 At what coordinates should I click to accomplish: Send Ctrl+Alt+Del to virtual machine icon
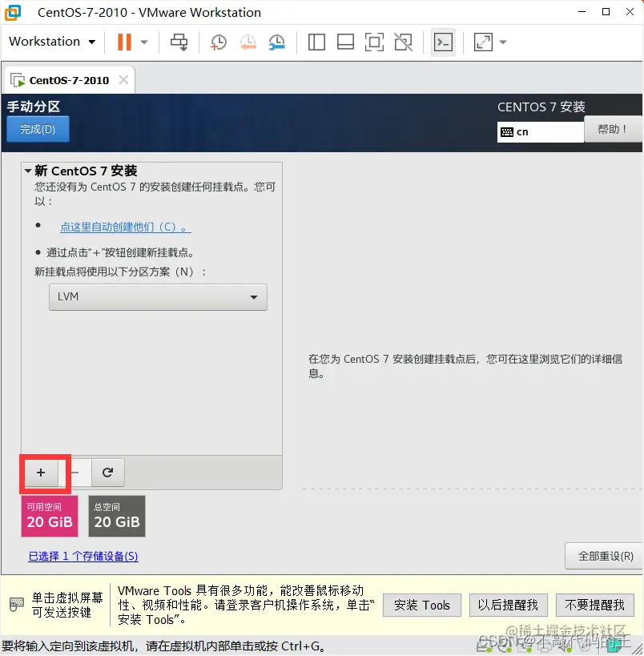(179, 42)
